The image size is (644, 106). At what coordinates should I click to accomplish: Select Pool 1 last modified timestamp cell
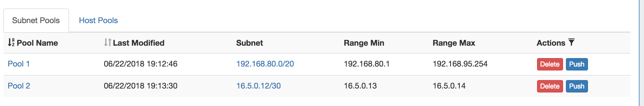pos(141,64)
